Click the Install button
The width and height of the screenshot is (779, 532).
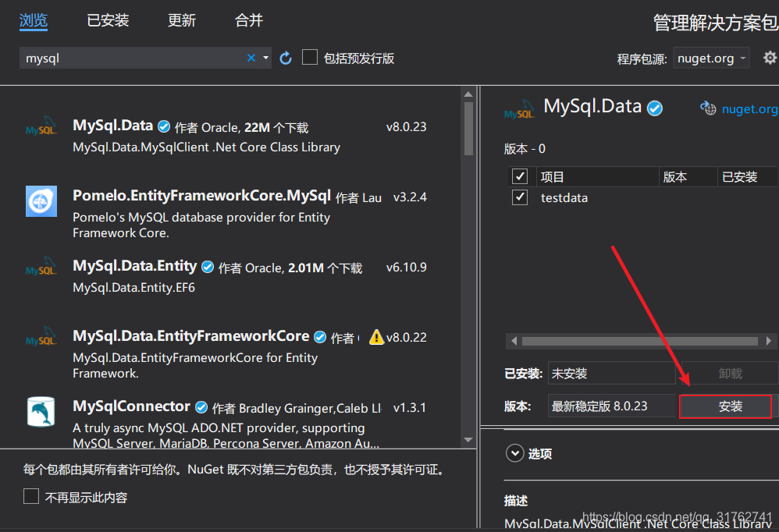point(725,406)
